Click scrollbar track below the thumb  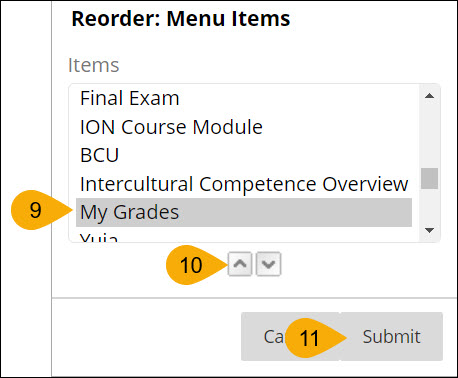point(429,206)
